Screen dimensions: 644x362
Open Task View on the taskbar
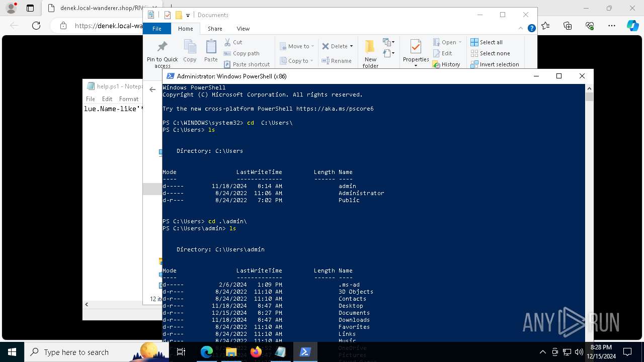click(x=181, y=352)
